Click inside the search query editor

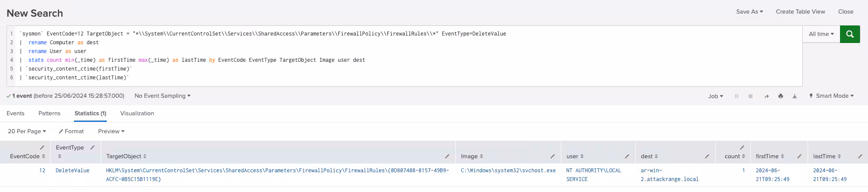click(x=394, y=69)
